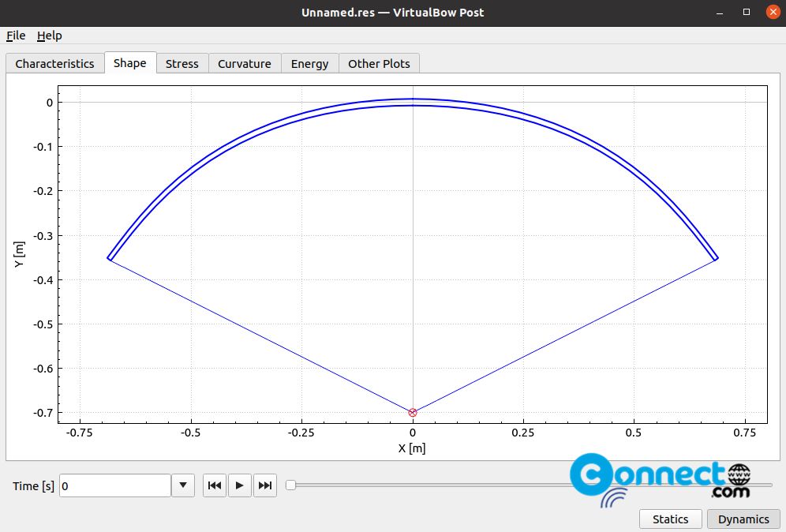Close the VirtualBow Post window
786x532 pixels.
point(773,12)
